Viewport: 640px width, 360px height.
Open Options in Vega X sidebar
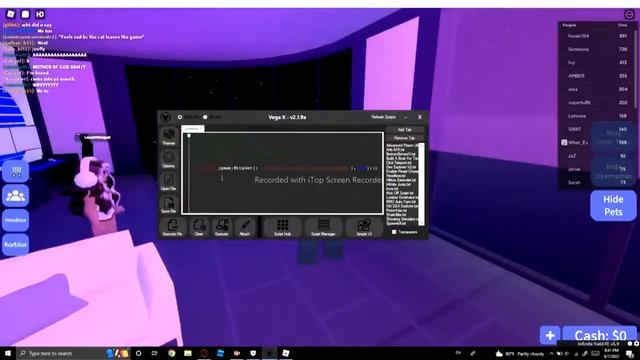tap(169, 160)
